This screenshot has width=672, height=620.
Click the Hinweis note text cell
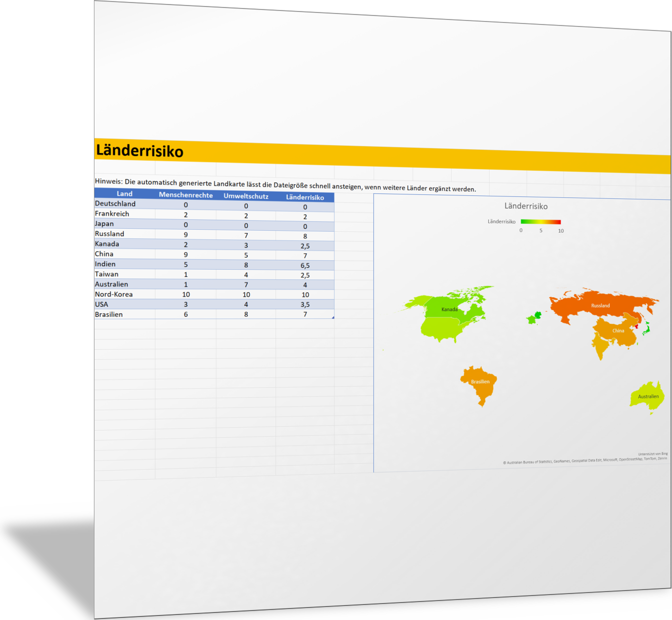pos(285,185)
